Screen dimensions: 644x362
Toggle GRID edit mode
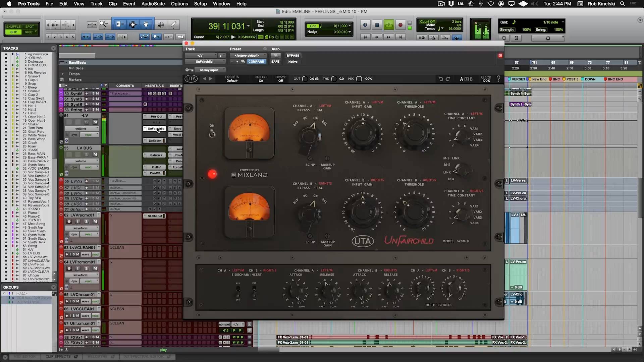tap(29, 32)
